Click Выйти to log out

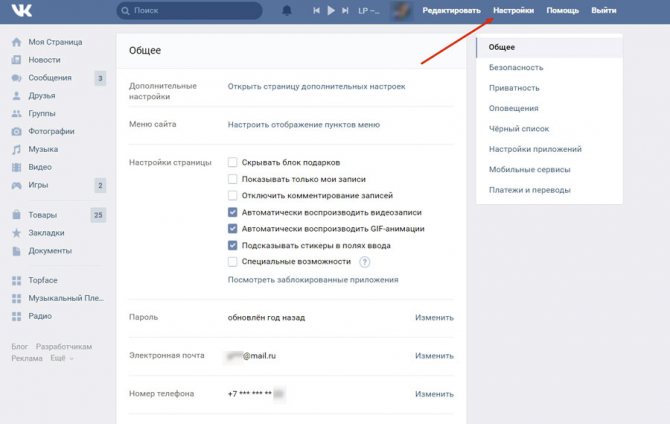tap(603, 10)
